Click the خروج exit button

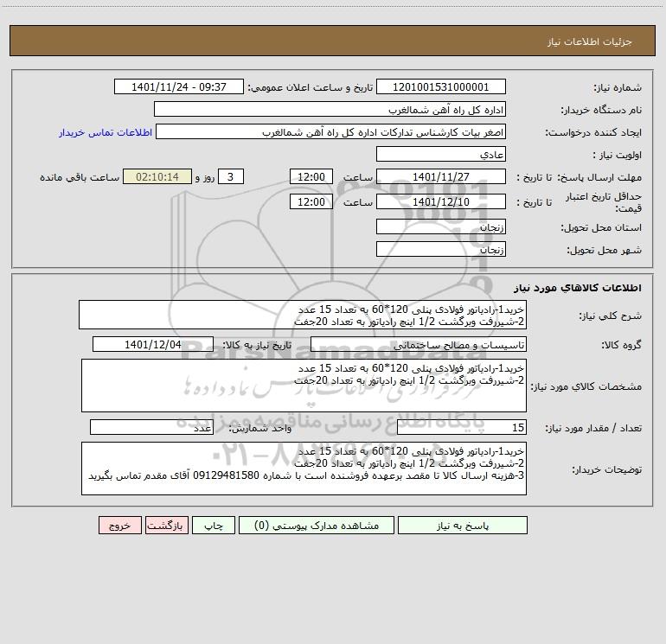(x=120, y=526)
